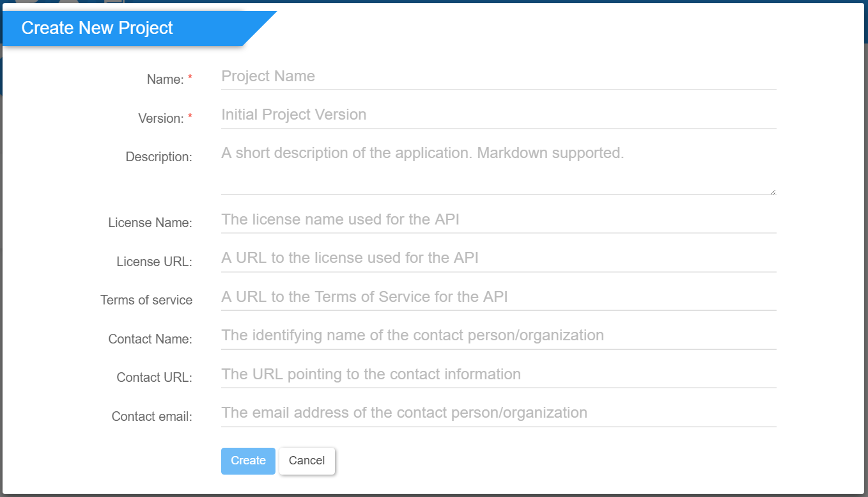The height and width of the screenshot is (497, 868).
Task: Click the "Create New Project" dialog title
Action: [97, 28]
